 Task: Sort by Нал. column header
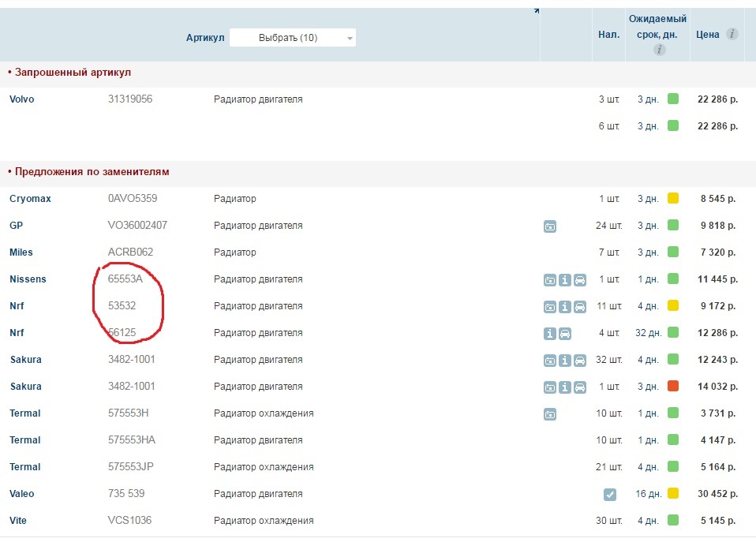click(x=609, y=35)
